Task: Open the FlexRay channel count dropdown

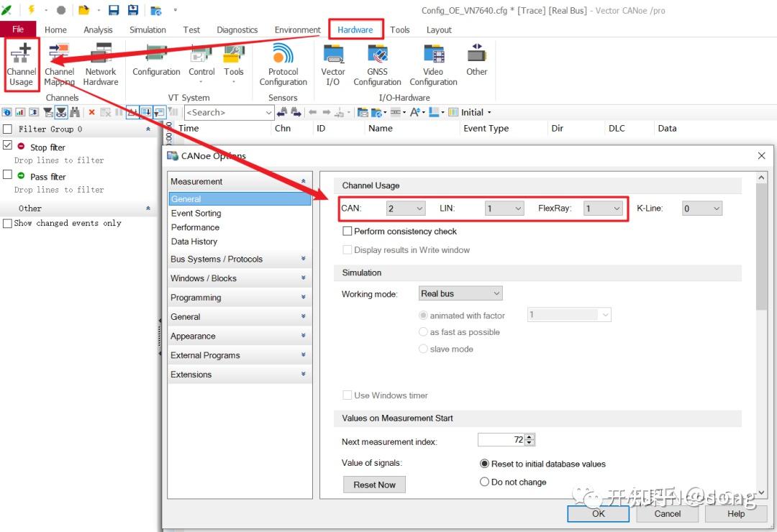Action: pyautogui.click(x=603, y=208)
